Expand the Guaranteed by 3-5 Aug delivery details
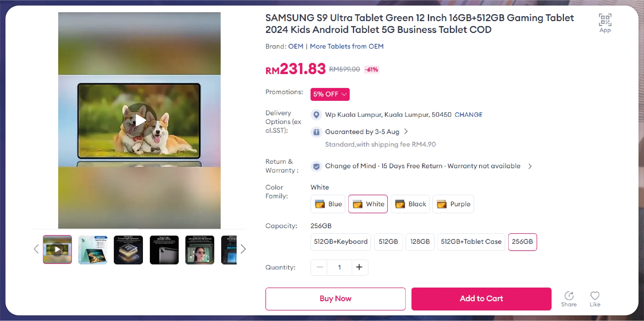The height and width of the screenshot is (321, 644). click(406, 132)
